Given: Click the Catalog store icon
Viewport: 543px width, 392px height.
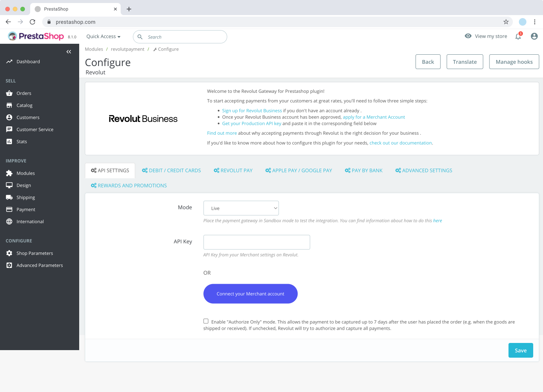Looking at the screenshot, I should [9, 105].
